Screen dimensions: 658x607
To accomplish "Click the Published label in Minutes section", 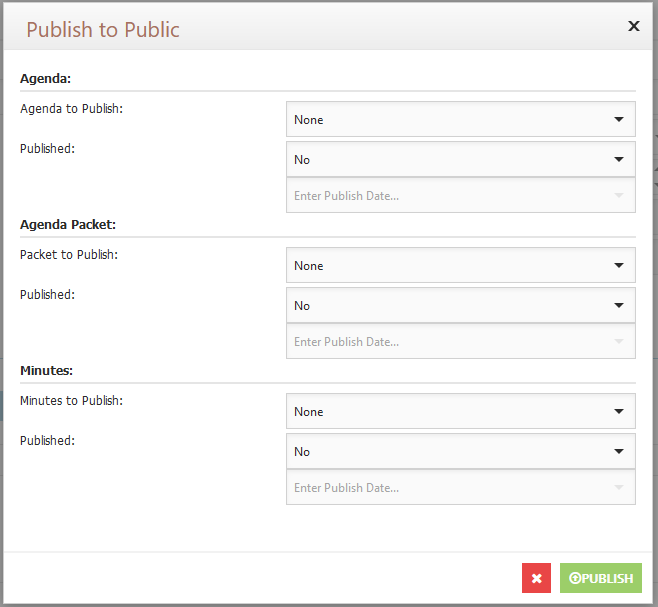I will [x=48, y=441].
